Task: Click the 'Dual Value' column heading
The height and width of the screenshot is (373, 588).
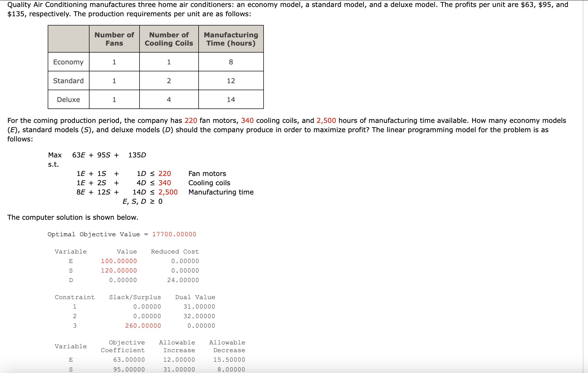Action: [x=195, y=297]
